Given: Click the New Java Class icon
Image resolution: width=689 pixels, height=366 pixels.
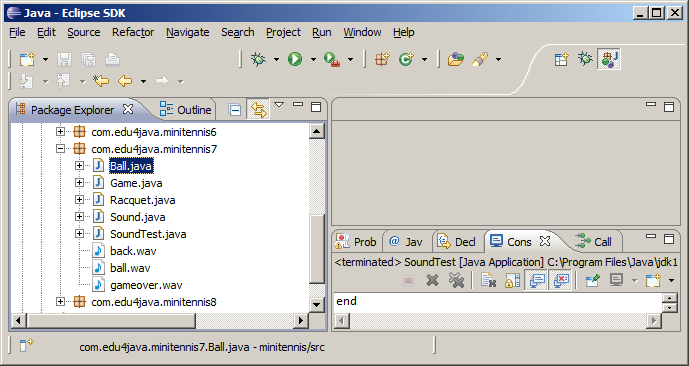Looking at the screenshot, I should 406,59.
